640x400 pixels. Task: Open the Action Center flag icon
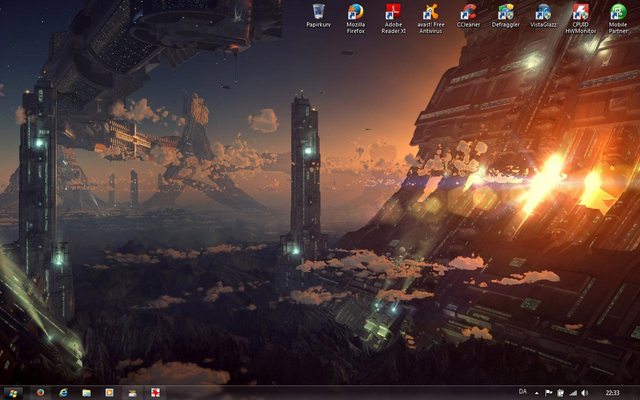pyautogui.click(x=549, y=392)
